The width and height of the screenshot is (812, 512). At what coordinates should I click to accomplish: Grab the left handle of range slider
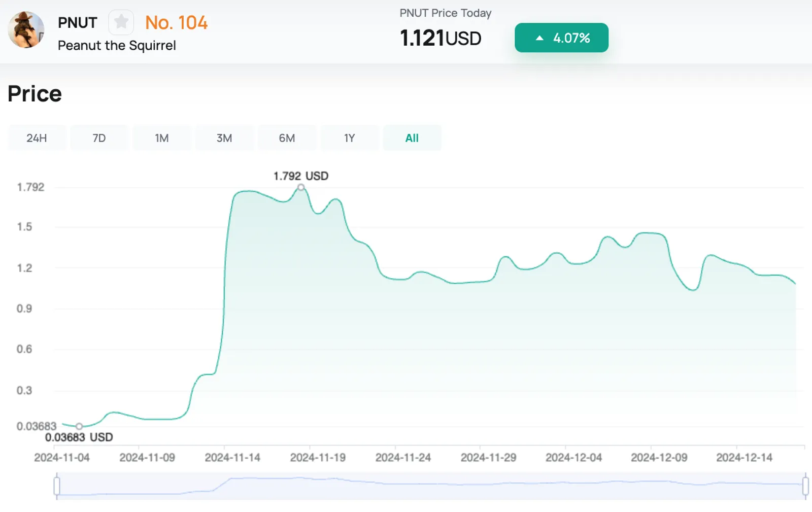57,486
